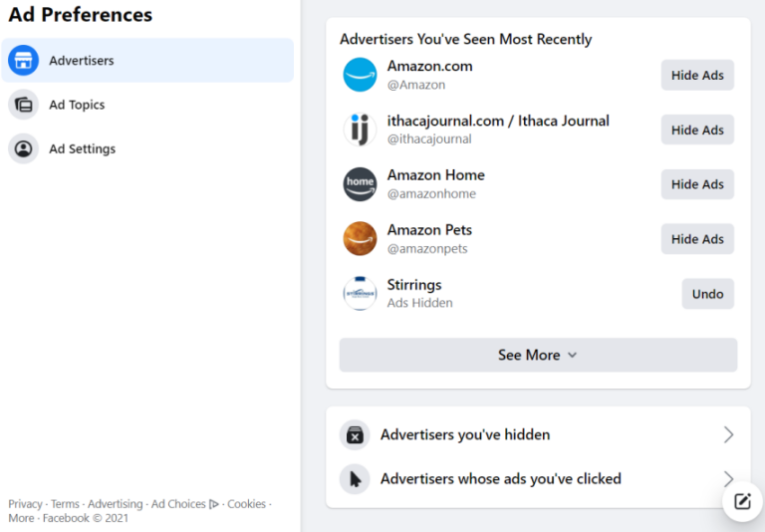Click the Amazon Pets profile picture
This screenshot has height=532, width=765.
[x=360, y=239]
